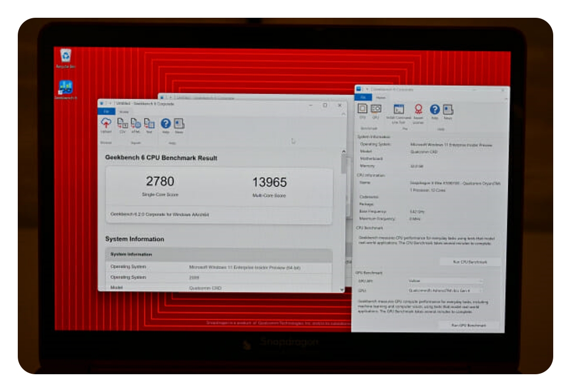Click the Base Frequency value
This screenshot has width=571, height=392.
(417, 212)
